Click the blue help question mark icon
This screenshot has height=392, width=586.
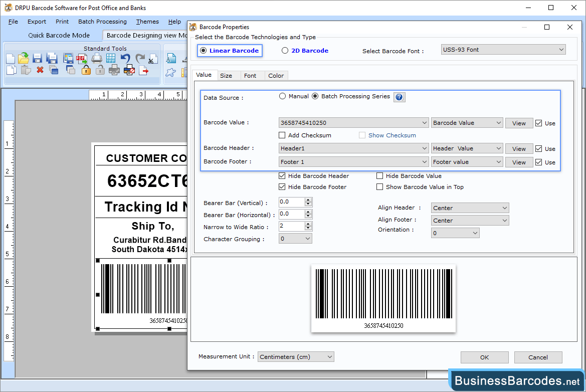(399, 97)
